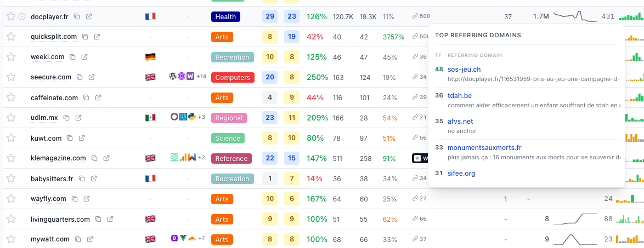Click docplayer.fr 500 backlinks count
Screen dimensions: 644x248
click(x=421, y=16)
